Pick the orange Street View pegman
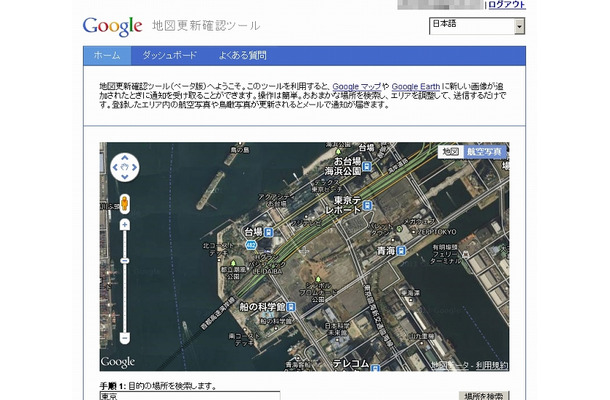This screenshot has width=610, height=400. click(x=124, y=204)
